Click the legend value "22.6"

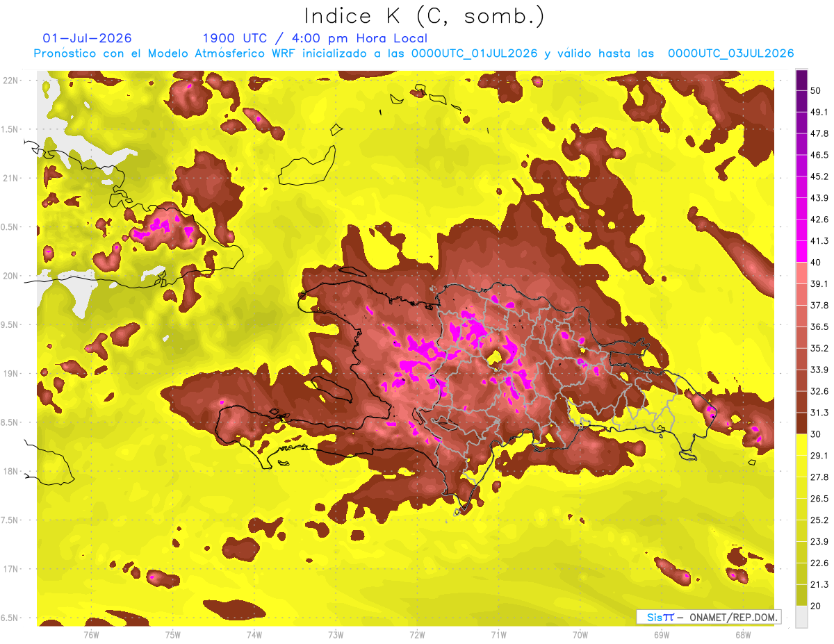click(x=819, y=563)
